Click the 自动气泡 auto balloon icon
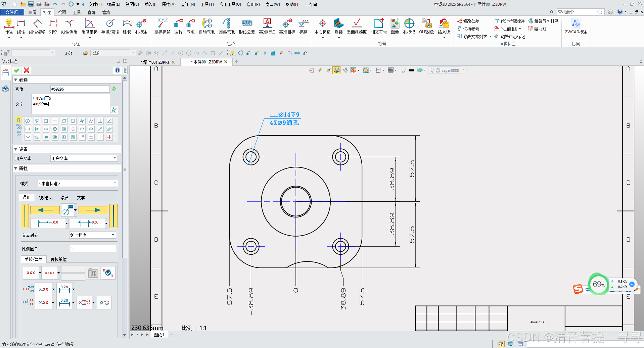Screen dimensions: 644x348 point(206,27)
